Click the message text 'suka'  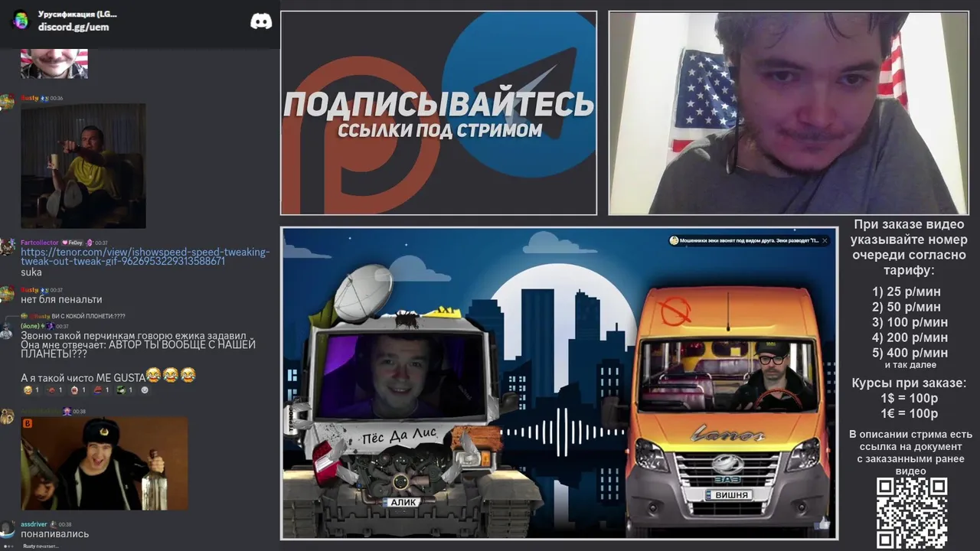pos(31,272)
